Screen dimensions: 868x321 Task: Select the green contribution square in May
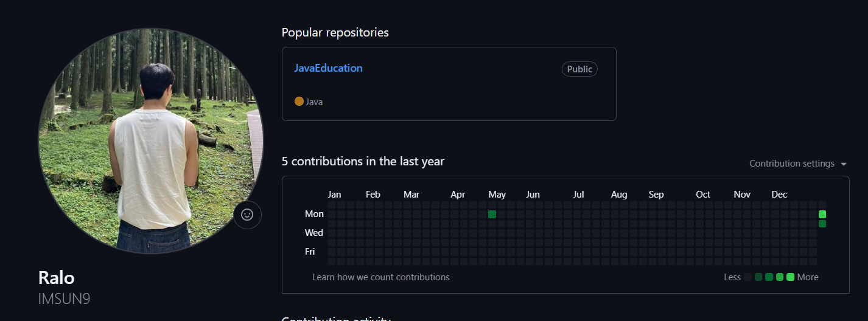click(492, 215)
